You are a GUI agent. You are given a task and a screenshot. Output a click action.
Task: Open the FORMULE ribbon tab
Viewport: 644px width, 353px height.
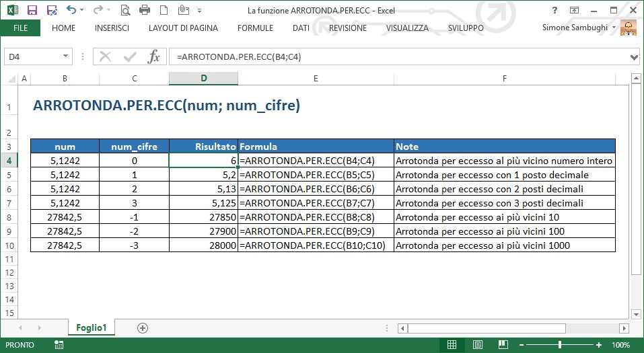pyautogui.click(x=255, y=28)
